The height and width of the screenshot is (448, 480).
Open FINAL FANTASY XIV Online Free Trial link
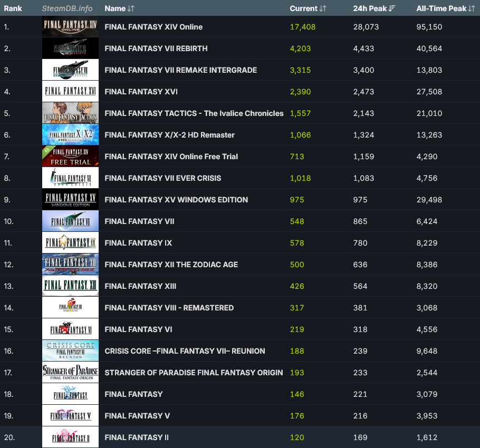(x=171, y=157)
